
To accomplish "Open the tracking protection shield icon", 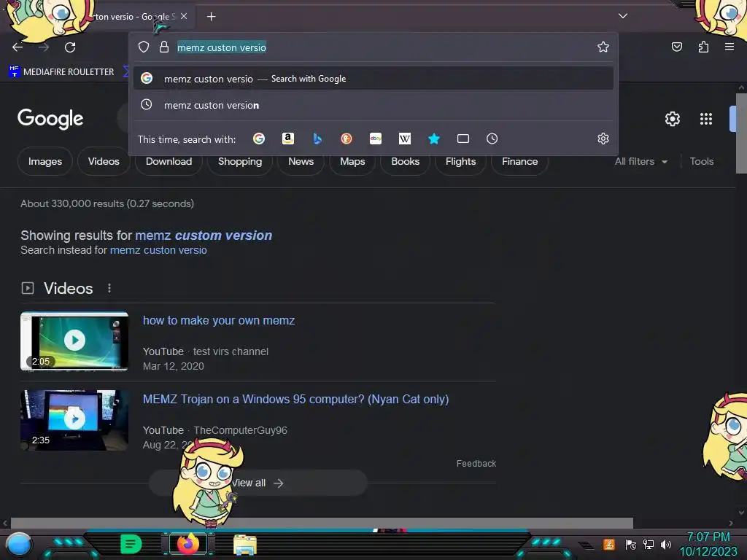I will (x=144, y=47).
